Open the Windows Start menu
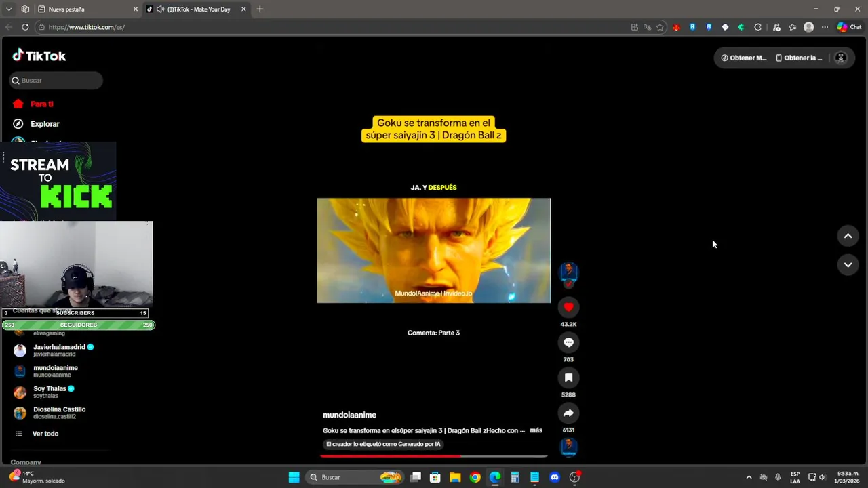868x488 pixels. [x=294, y=477]
